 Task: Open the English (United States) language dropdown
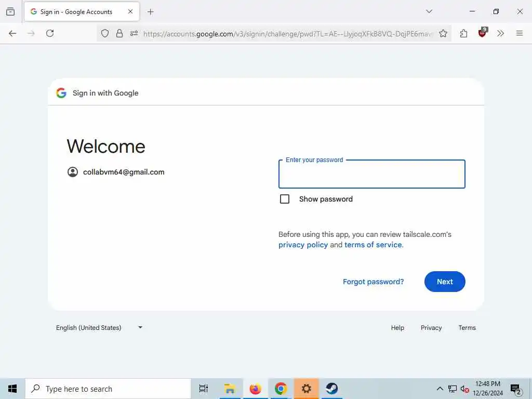[99, 328]
